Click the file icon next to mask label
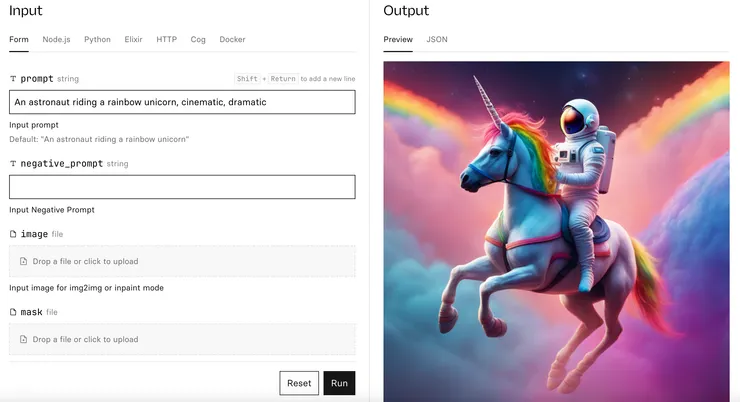The width and height of the screenshot is (740, 402). click(x=13, y=312)
